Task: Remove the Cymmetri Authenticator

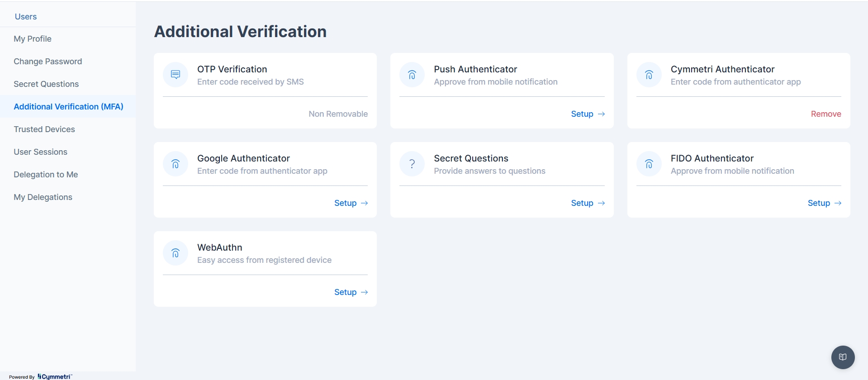Action: (x=825, y=114)
